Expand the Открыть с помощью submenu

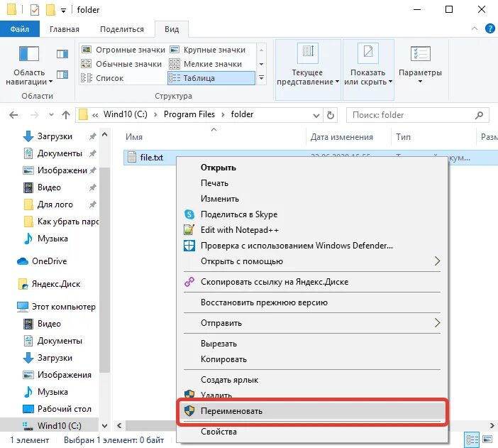(x=312, y=261)
